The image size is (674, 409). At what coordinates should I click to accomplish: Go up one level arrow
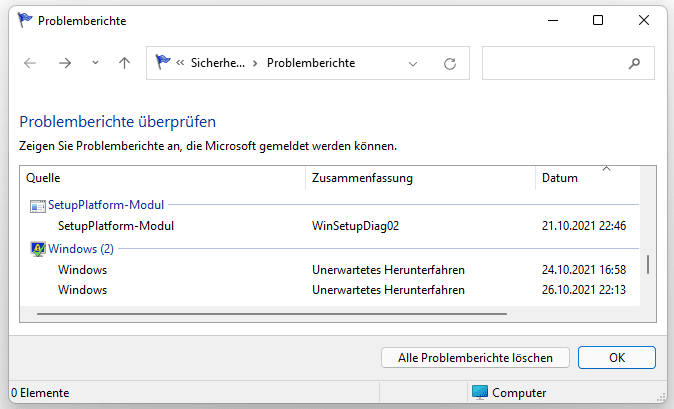(124, 63)
